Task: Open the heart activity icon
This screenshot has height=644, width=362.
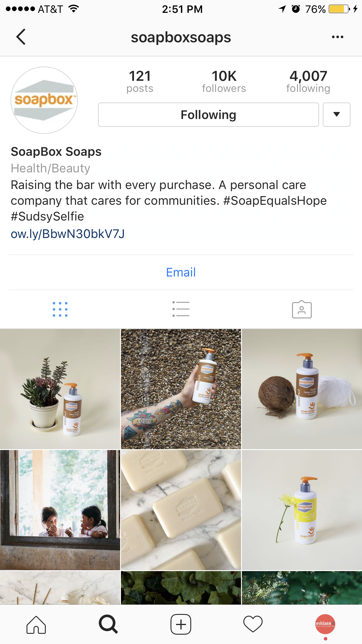Action: (x=253, y=624)
